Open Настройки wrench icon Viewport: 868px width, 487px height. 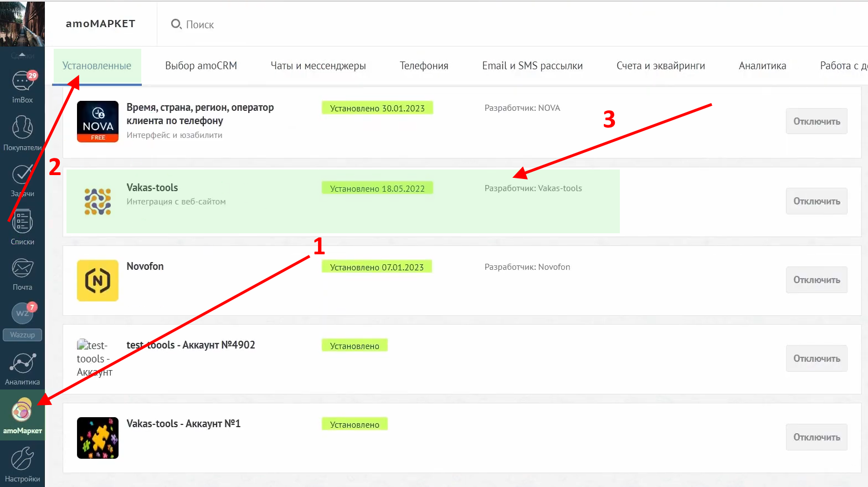point(22,459)
